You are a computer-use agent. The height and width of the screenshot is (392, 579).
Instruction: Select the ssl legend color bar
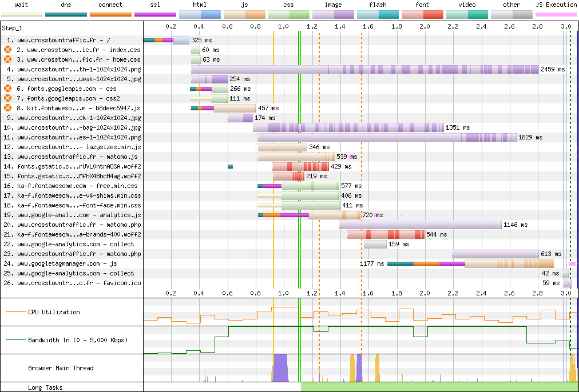tap(155, 15)
